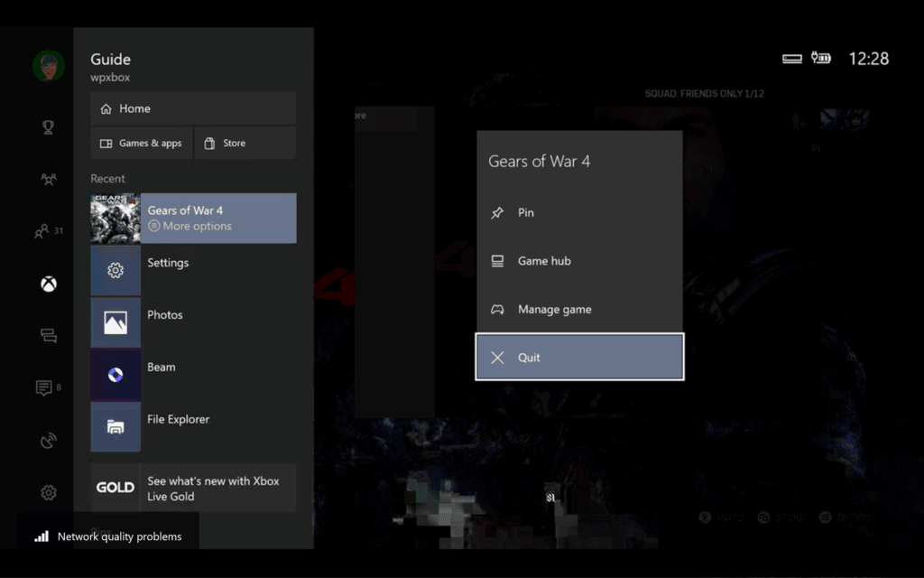
Task: Click the Beam tile icon
Action: click(x=115, y=375)
